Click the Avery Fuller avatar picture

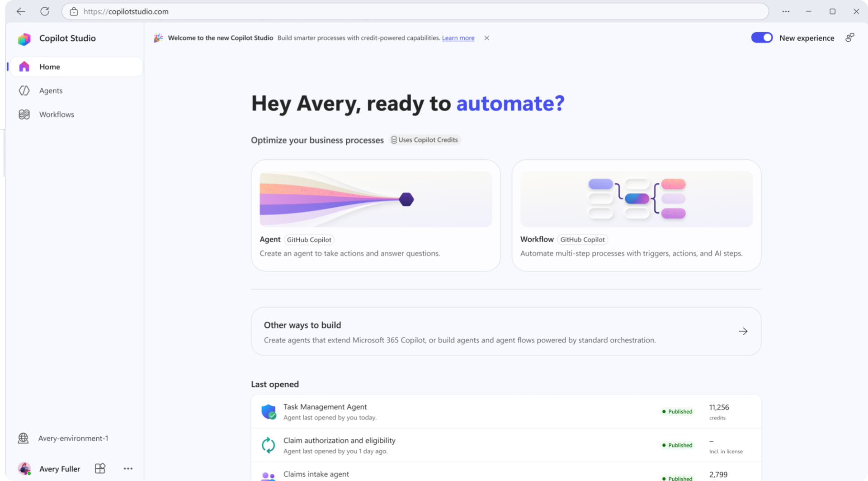(24, 469)
